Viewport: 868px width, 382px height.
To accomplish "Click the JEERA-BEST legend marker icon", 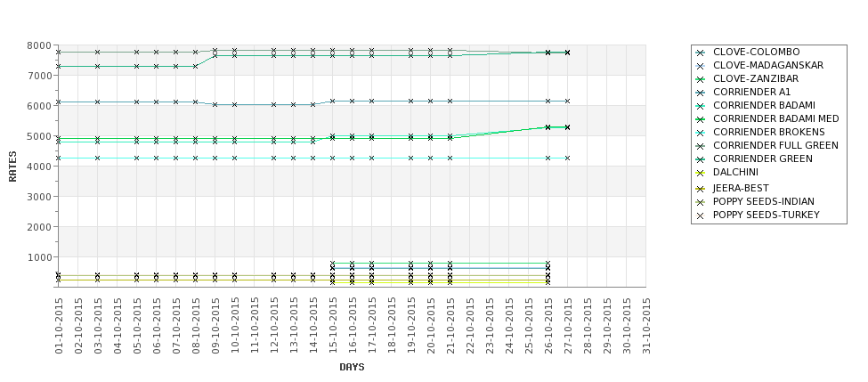I will click(x=701, y=189).
